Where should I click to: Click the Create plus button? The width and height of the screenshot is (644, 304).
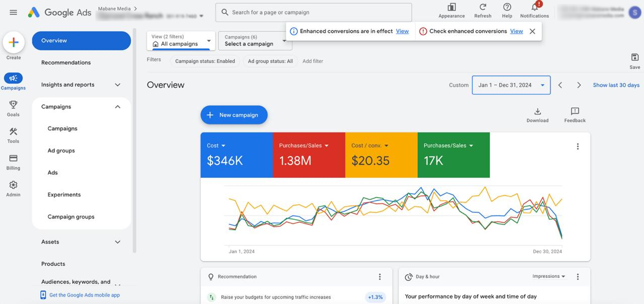(x=14, y=43)
